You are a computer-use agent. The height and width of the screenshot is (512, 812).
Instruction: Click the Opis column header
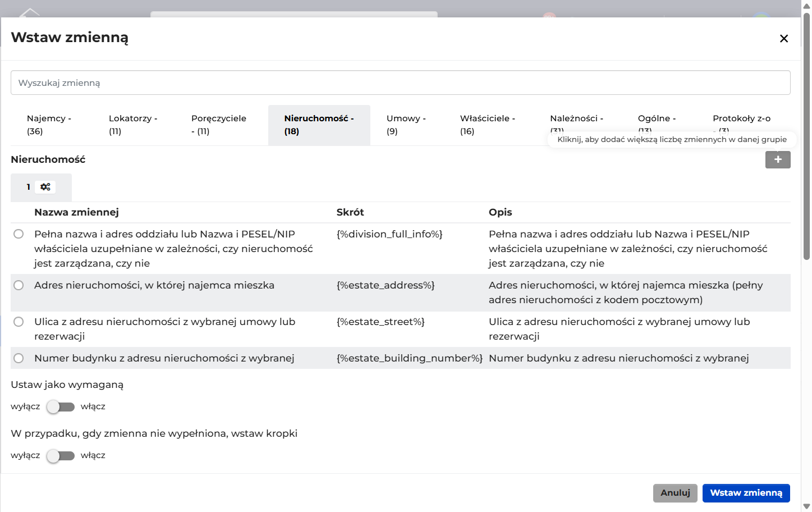click(501, 212)
